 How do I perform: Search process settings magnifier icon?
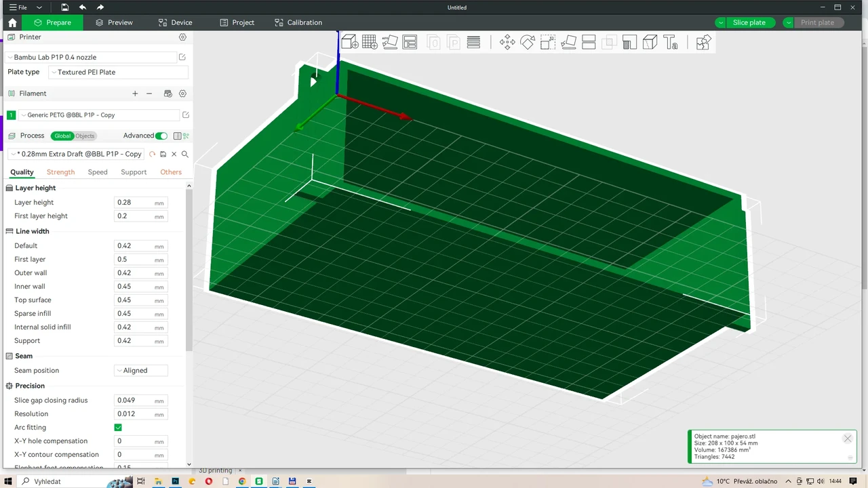(184, 154)
